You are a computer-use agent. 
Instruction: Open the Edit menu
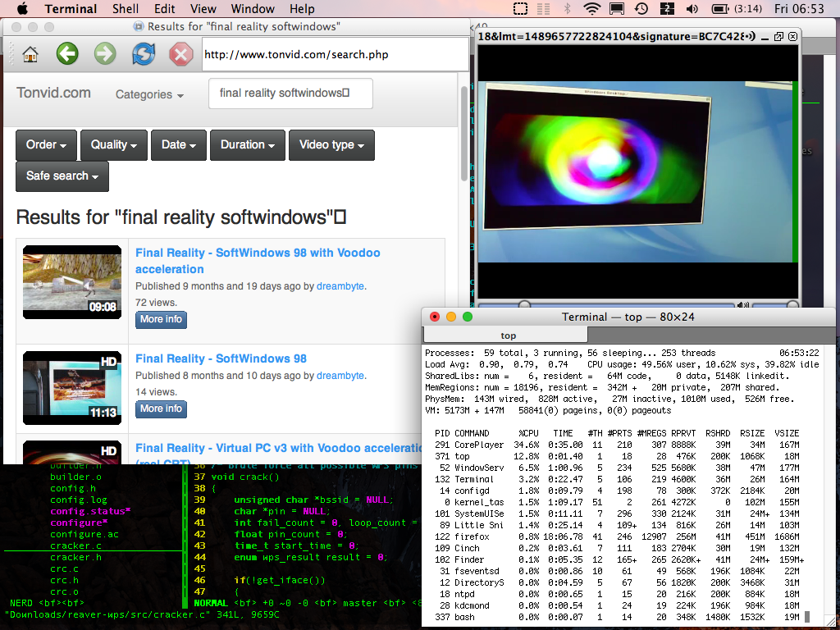pos(164,8)
